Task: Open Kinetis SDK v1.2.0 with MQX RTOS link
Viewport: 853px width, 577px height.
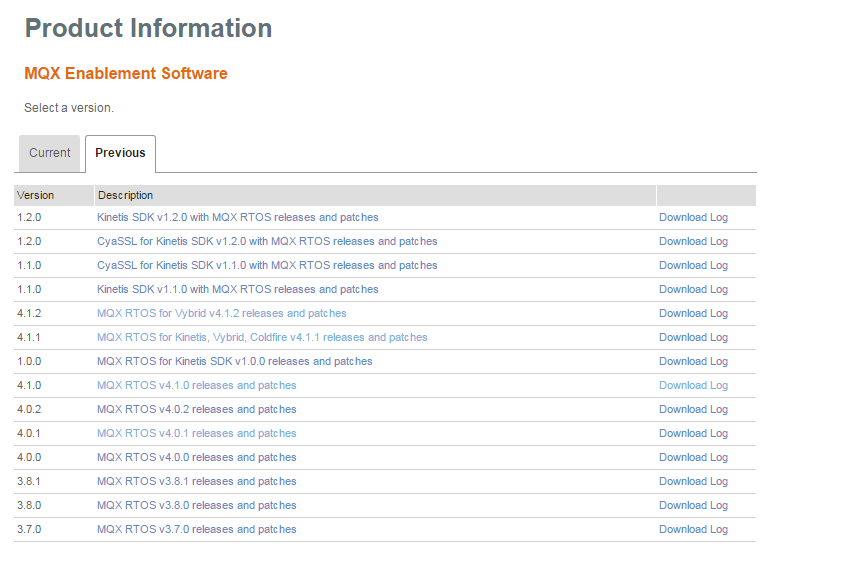Action: 237,217
